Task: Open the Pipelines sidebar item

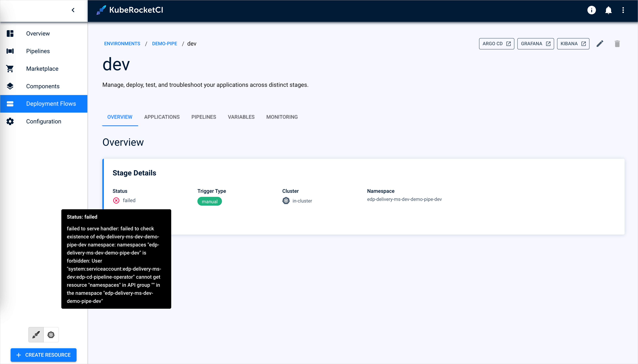Action: [x=38, y=51]
